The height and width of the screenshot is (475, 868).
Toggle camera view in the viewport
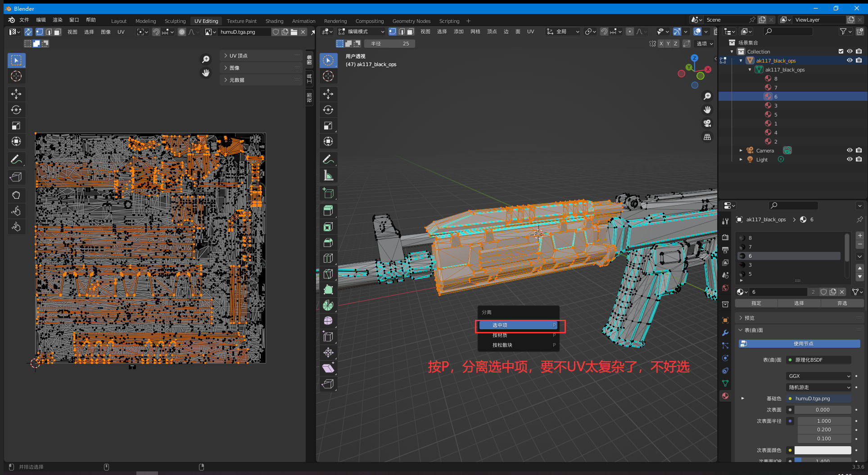(707, 123)
